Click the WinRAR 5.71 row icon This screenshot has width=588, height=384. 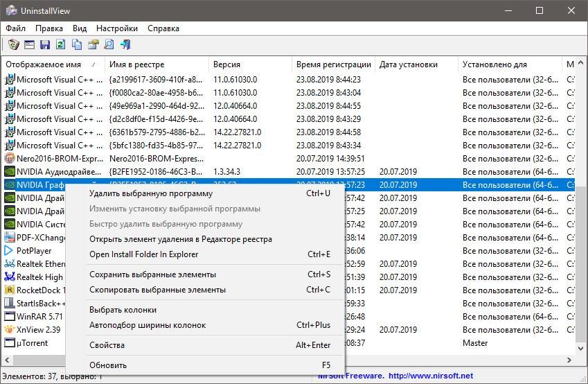(x=10, y=317)
